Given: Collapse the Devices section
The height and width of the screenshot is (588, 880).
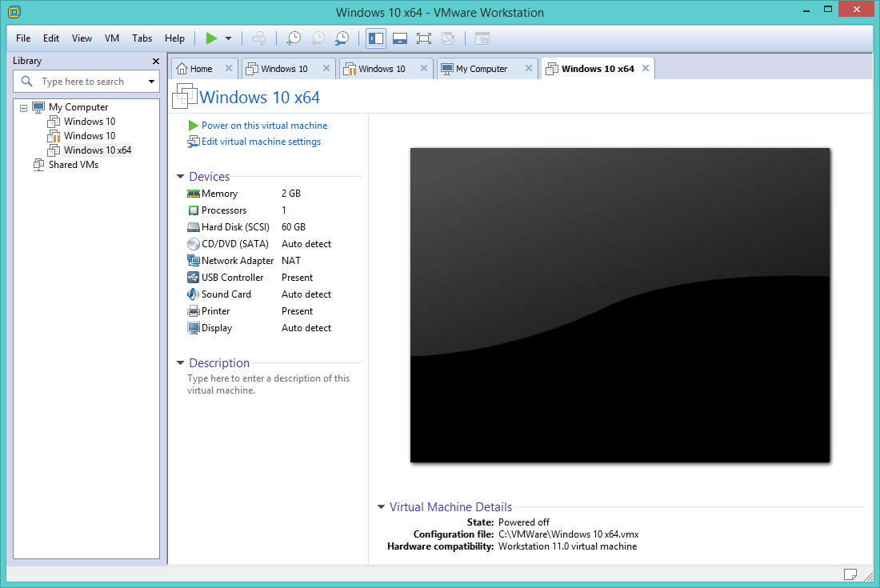Looking at the screenshot, I should [181, 177].
